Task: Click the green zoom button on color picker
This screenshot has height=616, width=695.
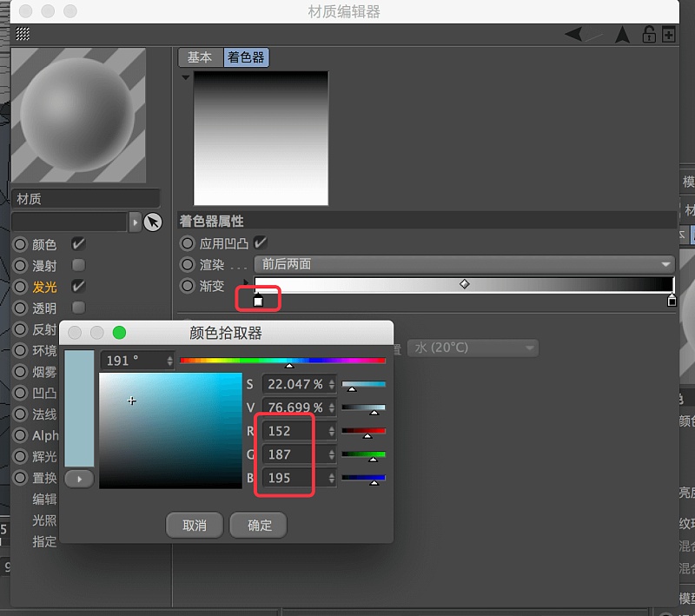Action: [119, 333]
